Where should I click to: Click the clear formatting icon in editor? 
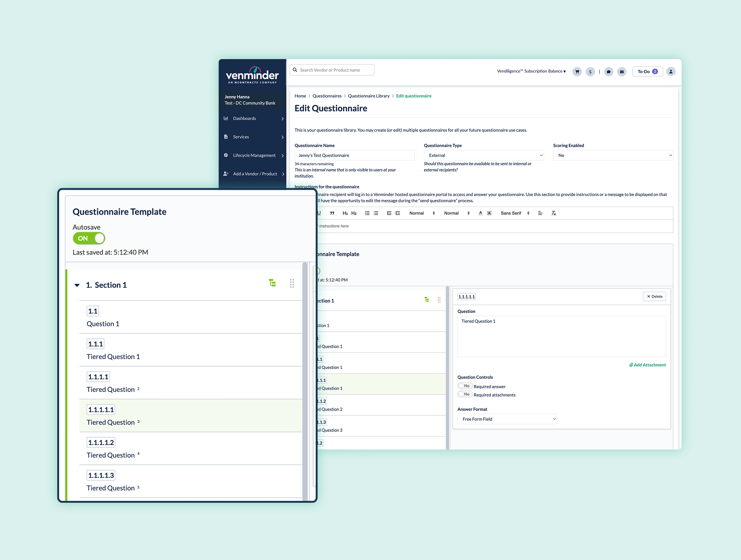point(554,213)
